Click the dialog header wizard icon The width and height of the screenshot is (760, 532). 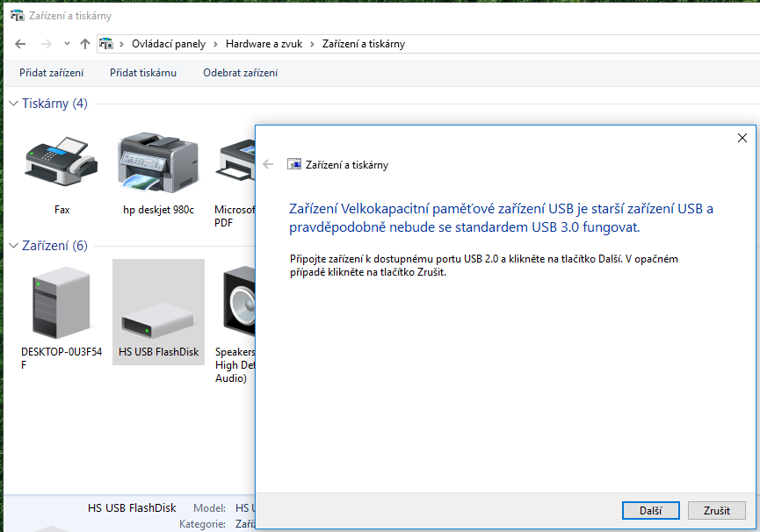click(294, 164)
